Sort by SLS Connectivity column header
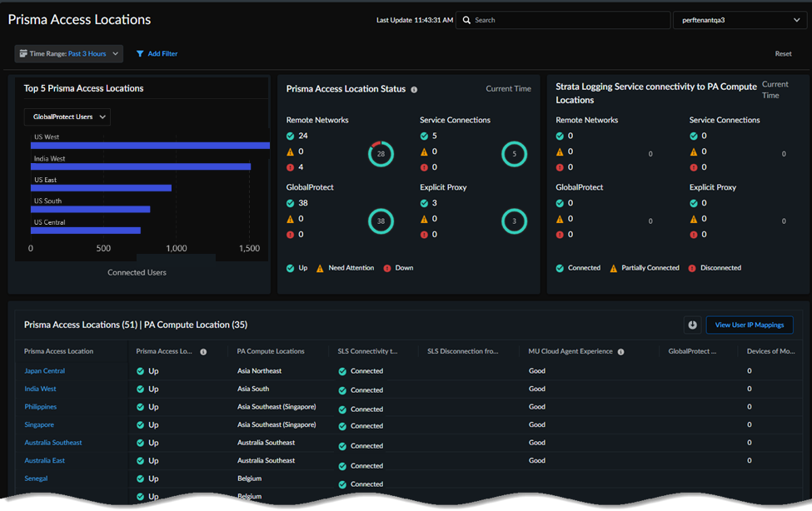 367,352
